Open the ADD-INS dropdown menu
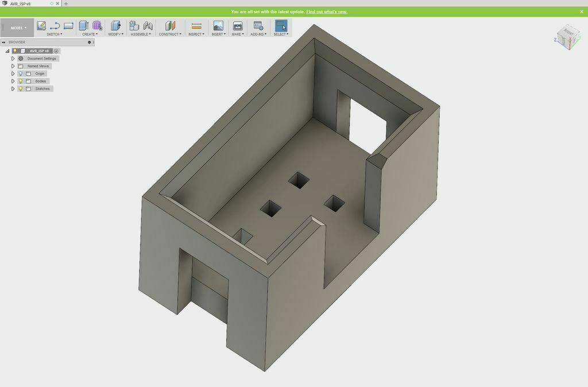 [258, 34]
